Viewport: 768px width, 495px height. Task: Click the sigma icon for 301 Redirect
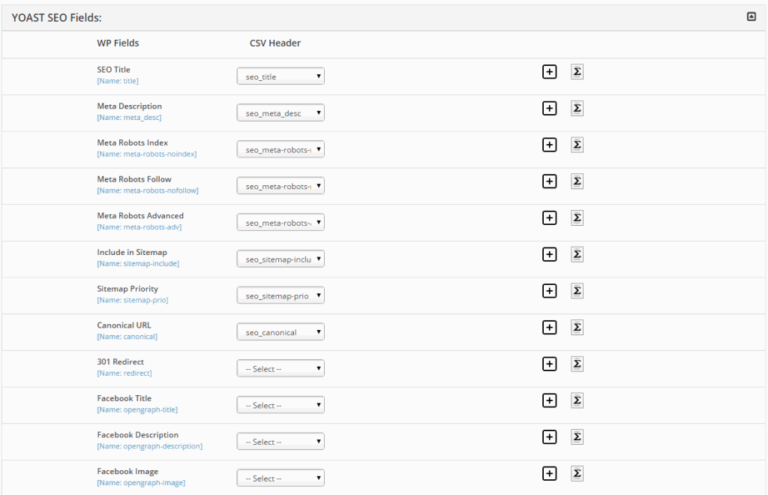[x=577, y=364]
